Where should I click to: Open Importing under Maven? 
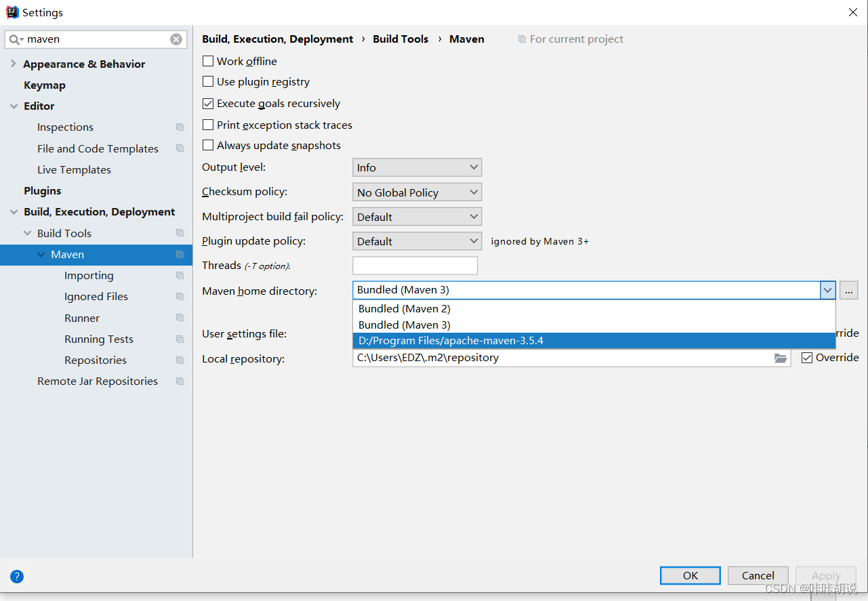coord(89,276)
